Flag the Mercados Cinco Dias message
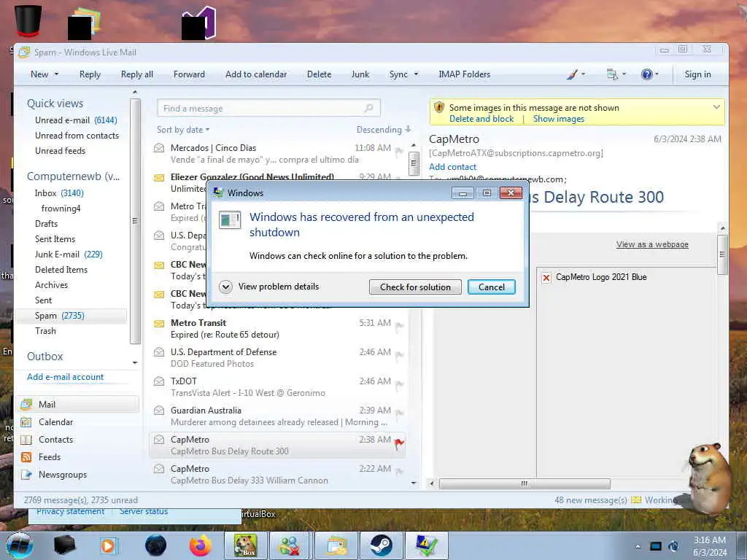 399,152
